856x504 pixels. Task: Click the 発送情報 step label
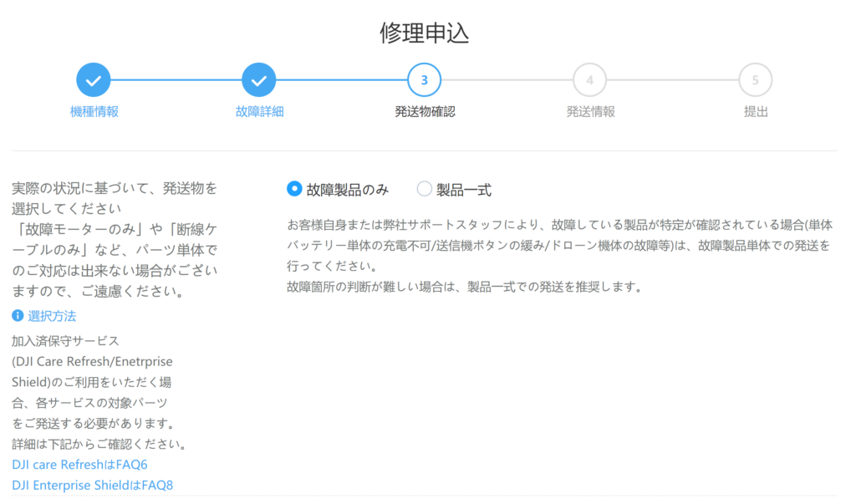(590, 112)
